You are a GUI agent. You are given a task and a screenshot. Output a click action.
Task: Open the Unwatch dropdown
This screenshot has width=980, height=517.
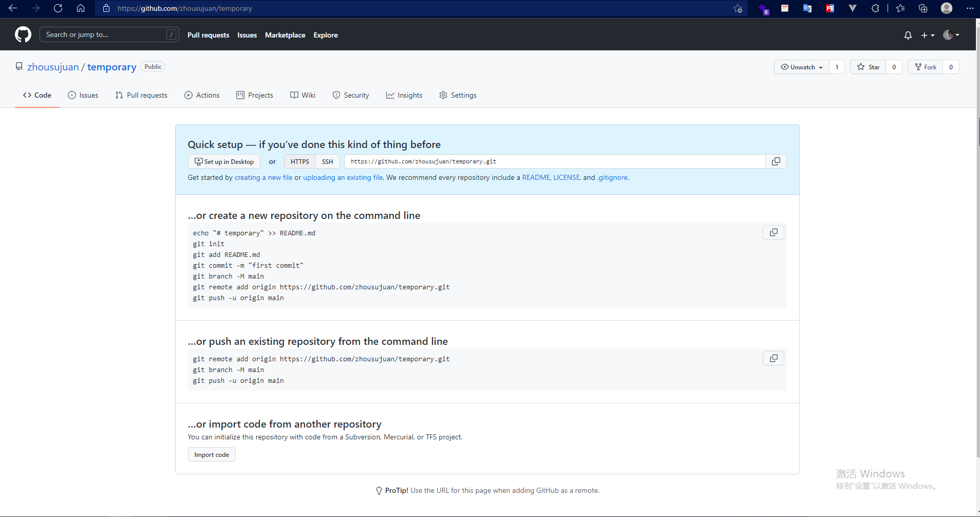(x=802, y=67)
